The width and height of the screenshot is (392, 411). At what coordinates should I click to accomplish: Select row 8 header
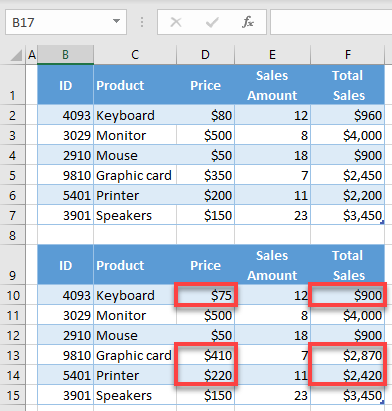click(x=13, y=235)
